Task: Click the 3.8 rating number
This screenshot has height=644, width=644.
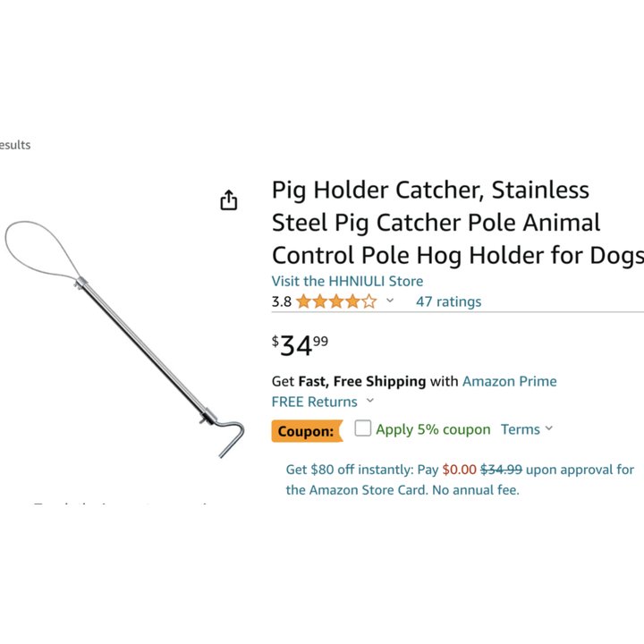Action: point(282,301)
